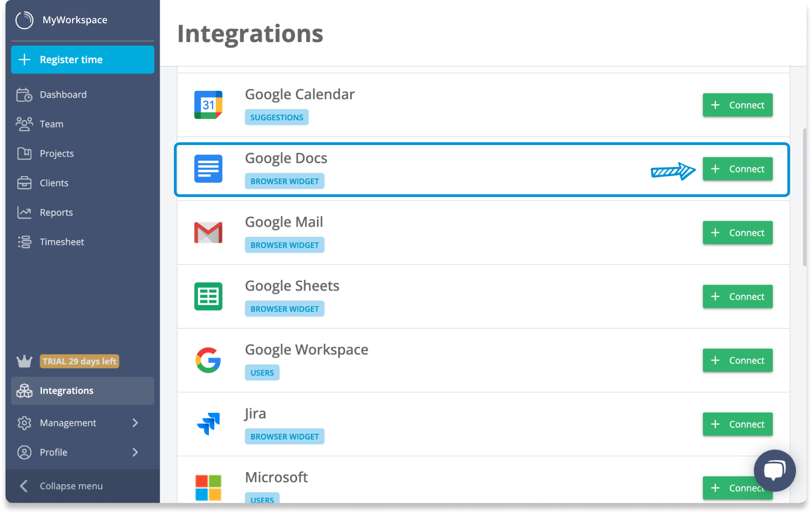Click the Google Docs logo
Image resolution: width=812 pixels, height=514 pixels.
(x=208, y=169)
